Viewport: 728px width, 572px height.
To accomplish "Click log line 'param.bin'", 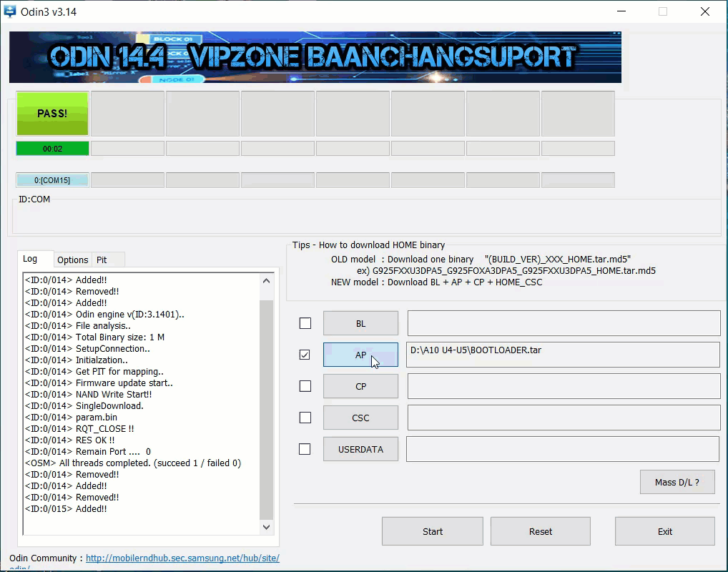I will coord(71,418).
